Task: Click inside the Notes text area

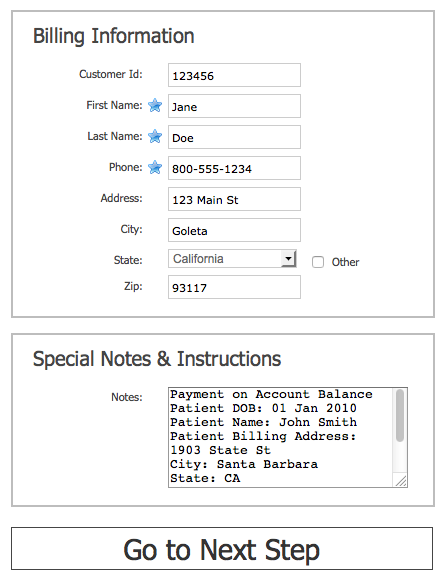Action: click(x=281, y=437)
